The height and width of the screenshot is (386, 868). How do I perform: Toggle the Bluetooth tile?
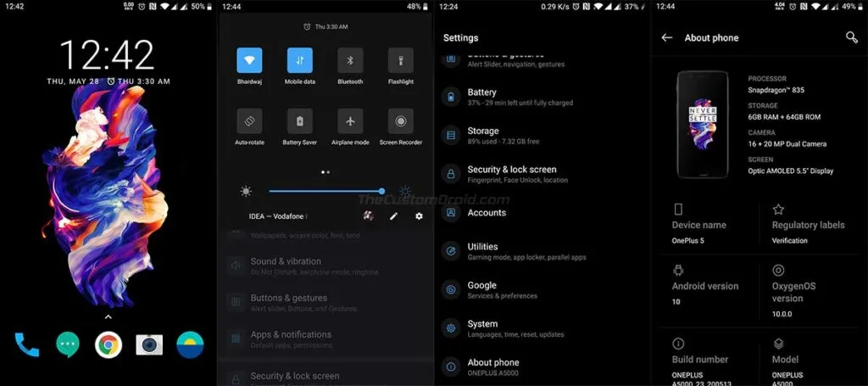point(350,60)
